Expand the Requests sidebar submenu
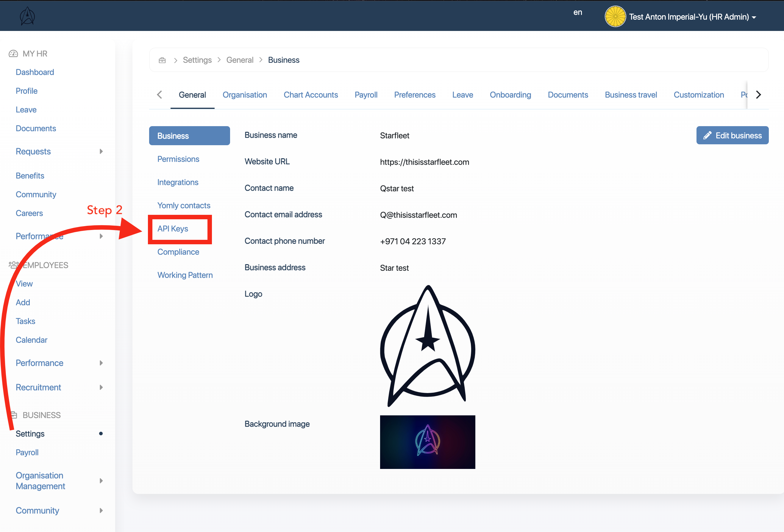The height and width of the screenshot is (532, 784). [101, 151]
